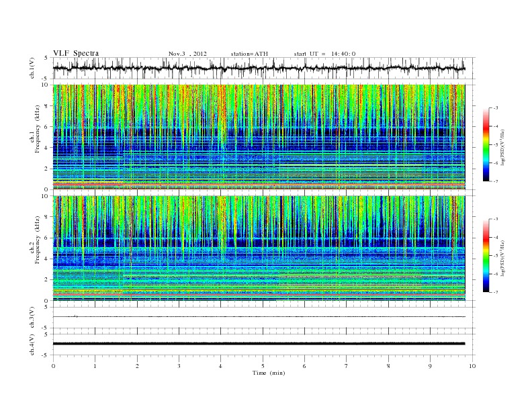
Task: Click the "9" tick on the time axis
Action: (430, 366)
